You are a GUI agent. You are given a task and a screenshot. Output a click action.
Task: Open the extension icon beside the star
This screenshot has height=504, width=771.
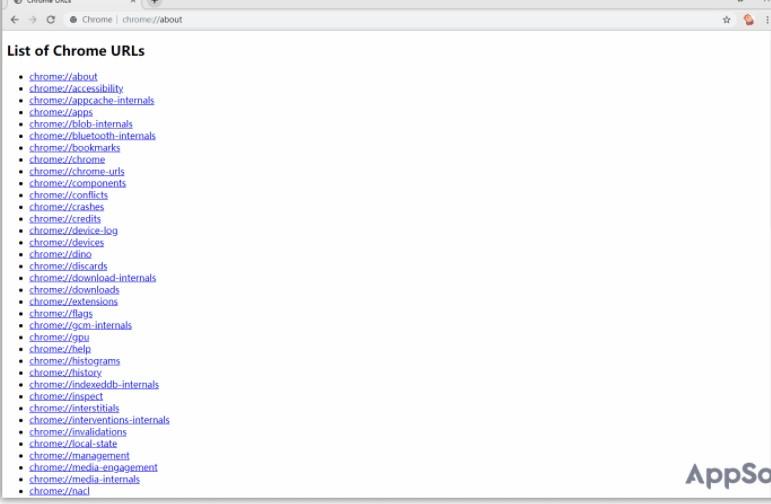coord(748,20)
